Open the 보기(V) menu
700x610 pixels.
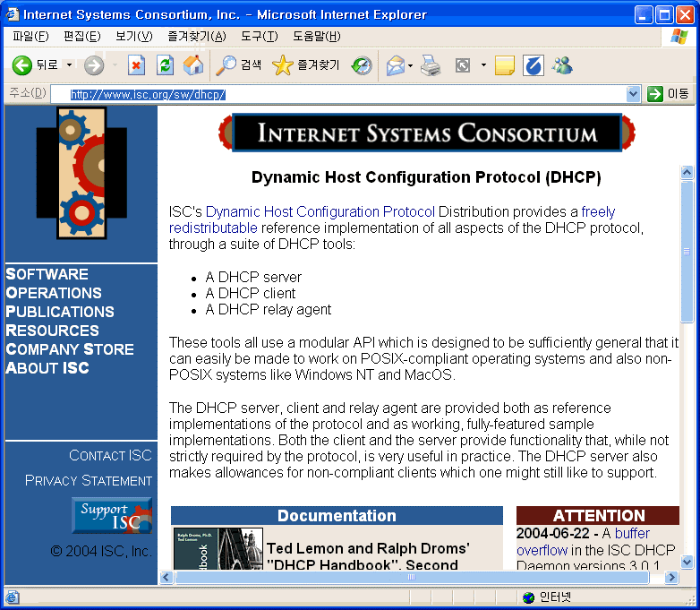(134, 36)
